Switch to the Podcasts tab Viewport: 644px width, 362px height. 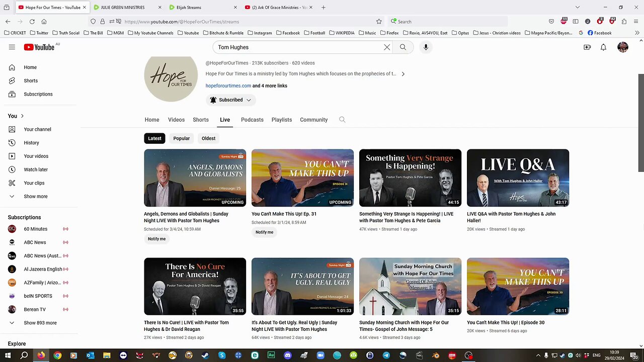(x=252, y=120)
